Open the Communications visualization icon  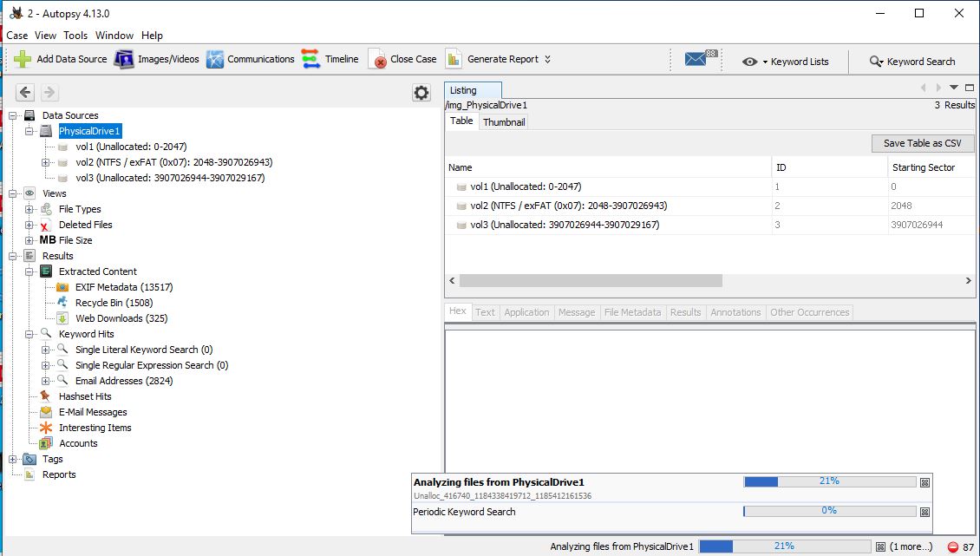click(215, 59)
